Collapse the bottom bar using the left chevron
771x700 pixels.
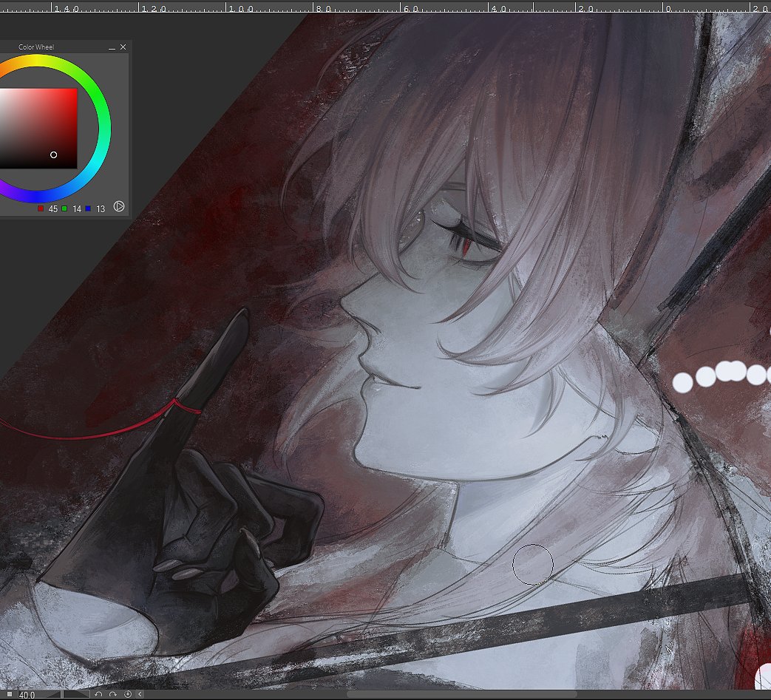point(140,694)
